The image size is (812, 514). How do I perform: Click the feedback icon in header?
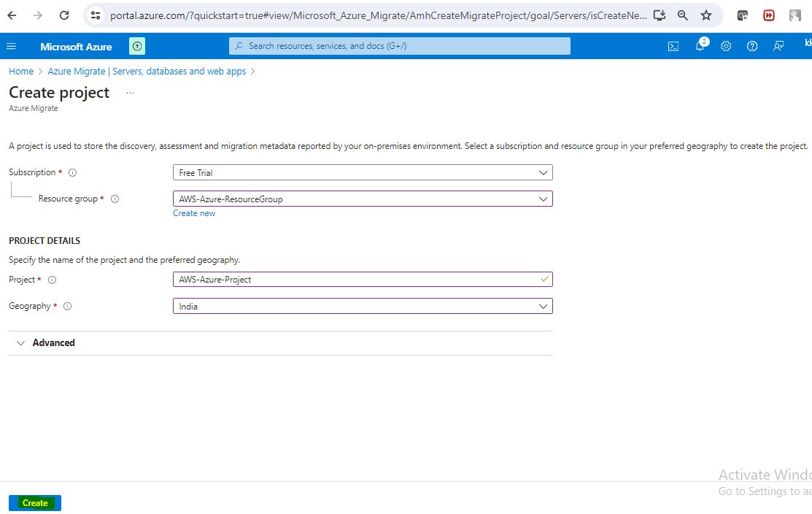(x=778, y=46)
